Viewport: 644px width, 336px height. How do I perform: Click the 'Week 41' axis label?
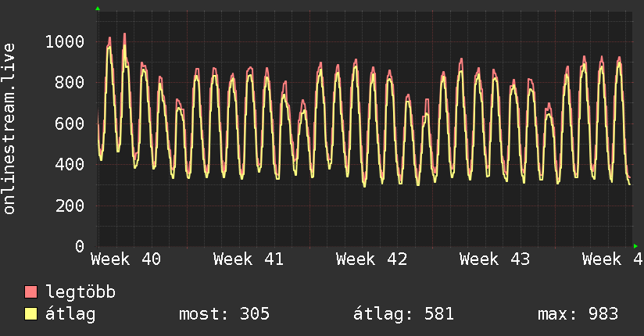pos(249,259)
